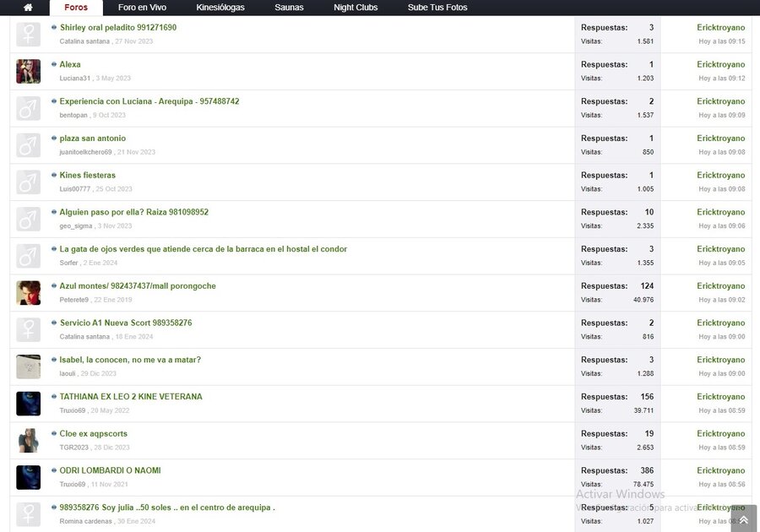This screenshot has width=760, height=532.
Task: Click the scroll-to-top double arrow button
Action: 743,519
